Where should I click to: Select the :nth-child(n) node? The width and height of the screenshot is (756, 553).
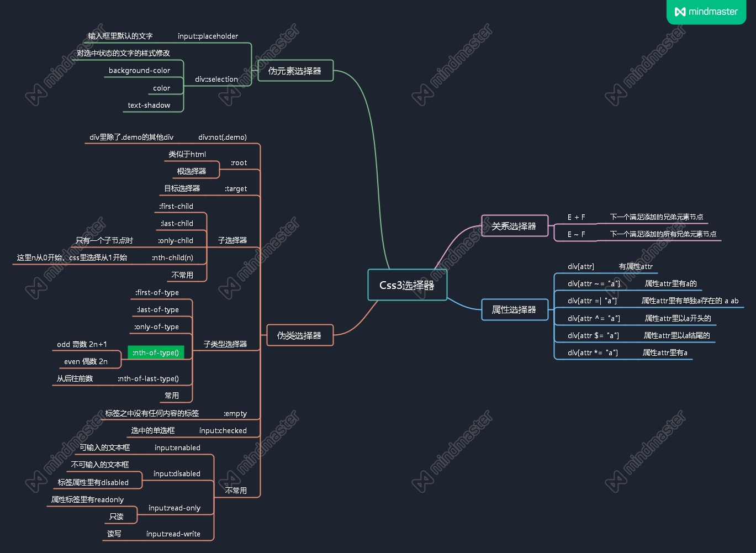click(x=172, y=258)
